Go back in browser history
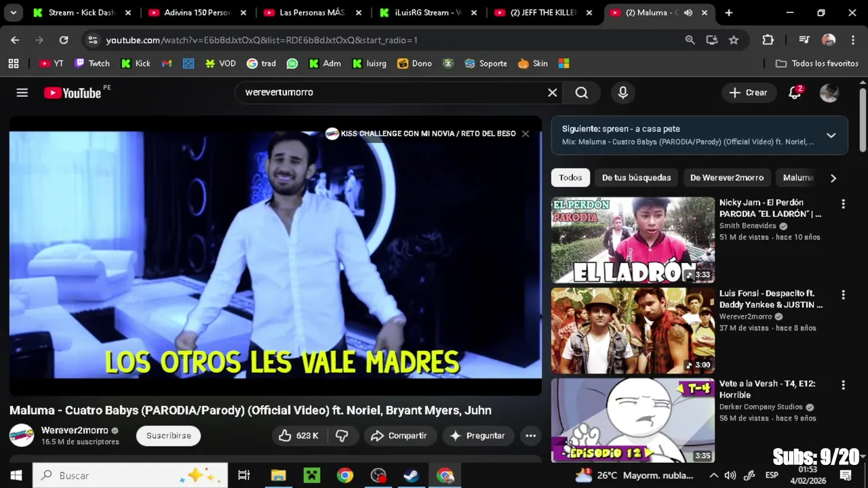868x488 pixels. 15,40
